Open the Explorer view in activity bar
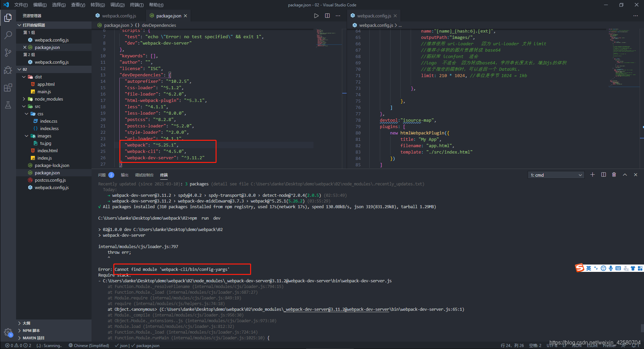The width and height of the screenshot is (644, 349). pyautogui.click(x=8, y=17)
